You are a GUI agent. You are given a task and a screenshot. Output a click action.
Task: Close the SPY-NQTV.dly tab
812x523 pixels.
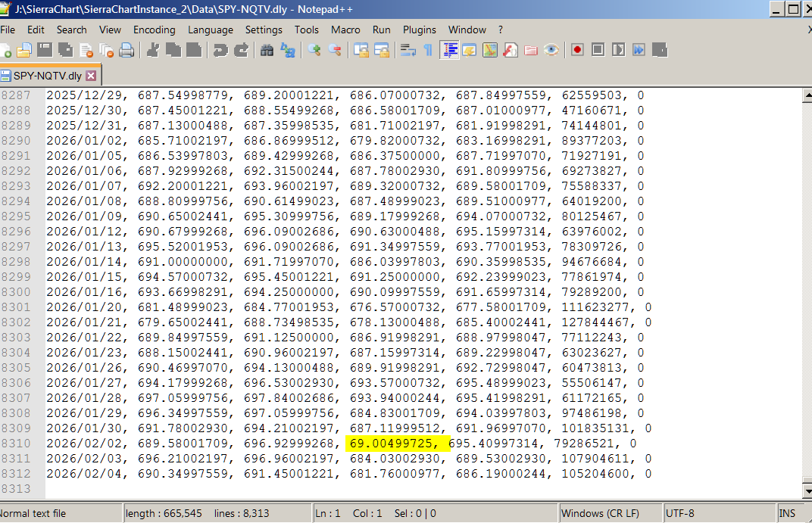coord(91,76)
